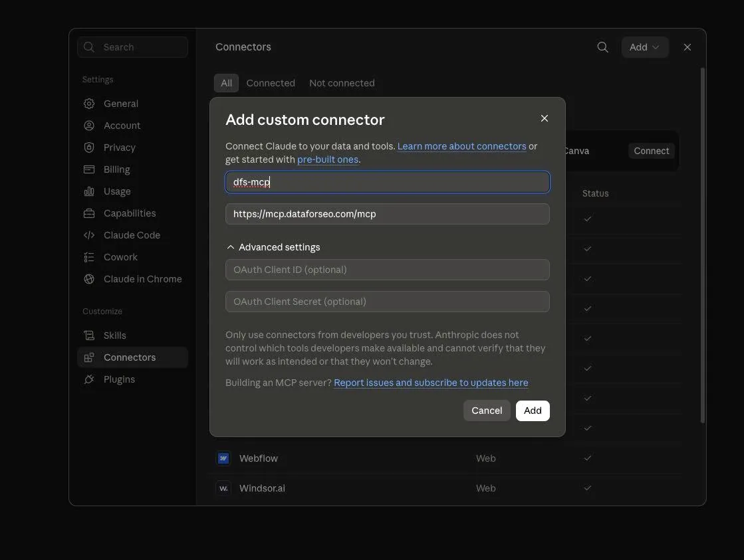
Task: Select Billing in the sidebar
Action: (132, 169)
